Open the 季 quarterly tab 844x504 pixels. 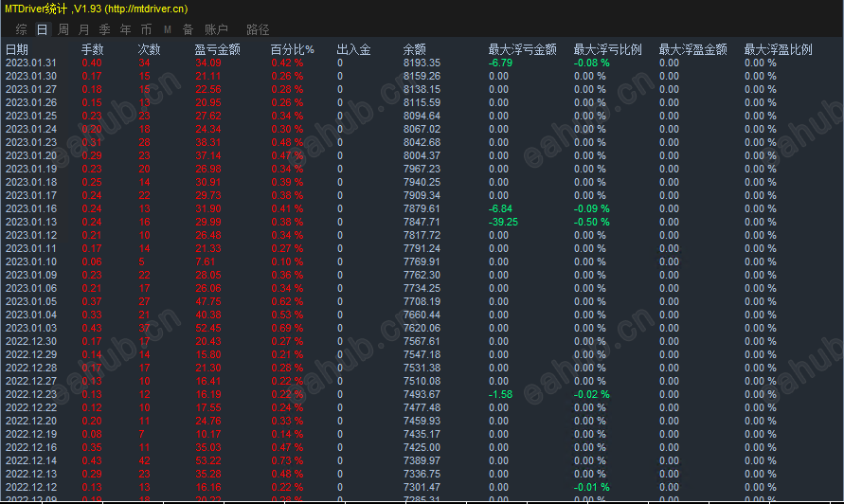coord(104,29)
